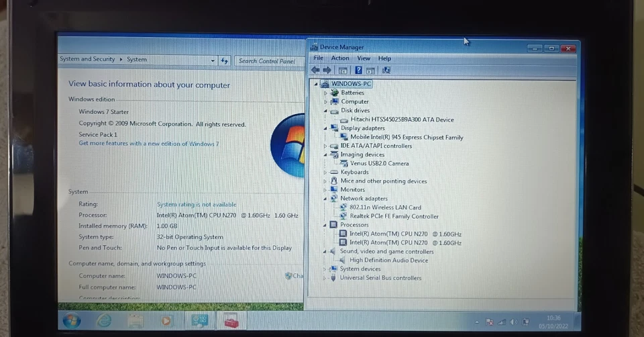Open the Help menu
644x337 pixels.
[x=384, y=58]
